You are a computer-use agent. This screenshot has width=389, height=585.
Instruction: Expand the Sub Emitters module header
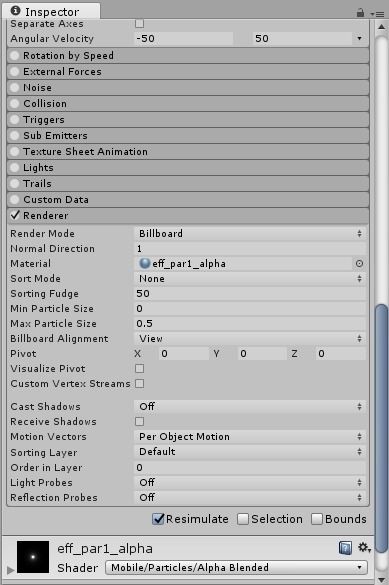click(188, 136)
